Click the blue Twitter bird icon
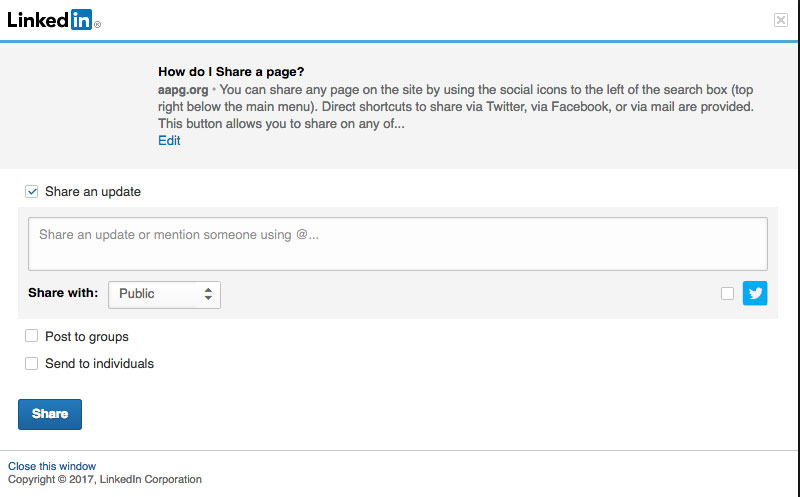The width and height of the screenshot is (800, 497). (755, 293)
